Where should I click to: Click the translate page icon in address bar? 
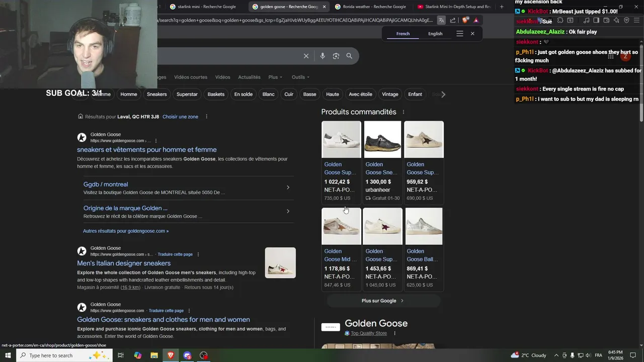coord(441,20)
